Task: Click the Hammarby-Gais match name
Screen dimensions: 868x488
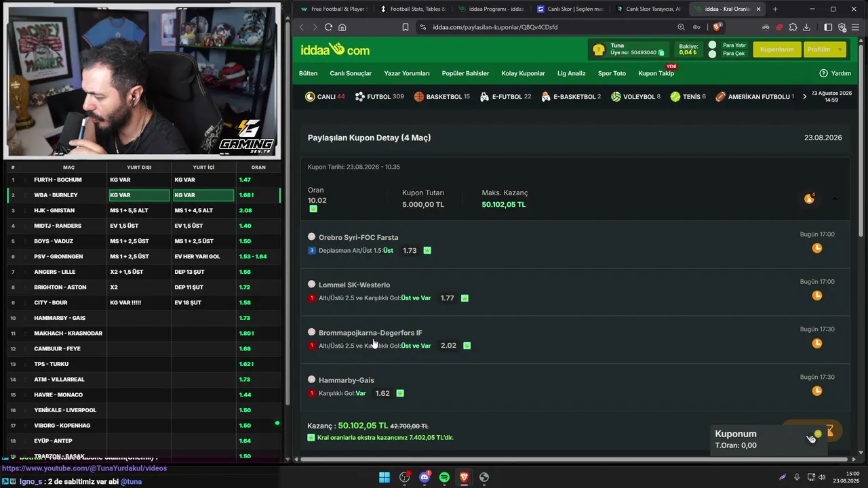Action: 346,380
